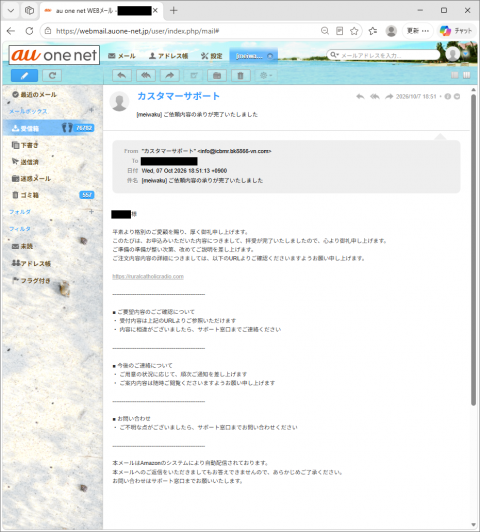Click the browser profile avatar

[x=391, y=31]
